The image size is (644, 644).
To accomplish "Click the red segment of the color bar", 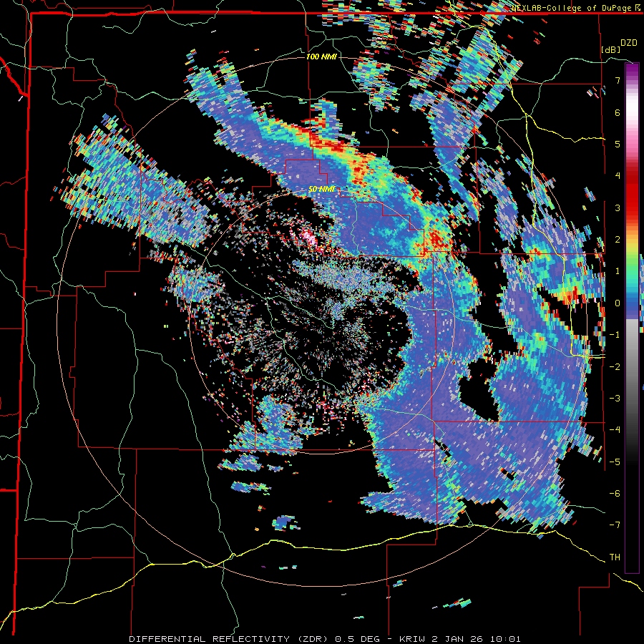I will point(632,193).
